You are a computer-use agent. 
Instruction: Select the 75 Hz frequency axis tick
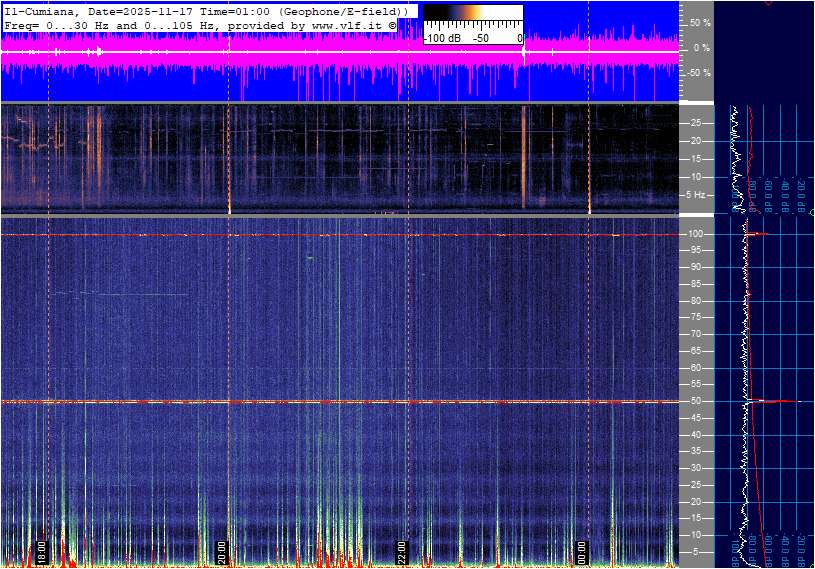[695, 317]
